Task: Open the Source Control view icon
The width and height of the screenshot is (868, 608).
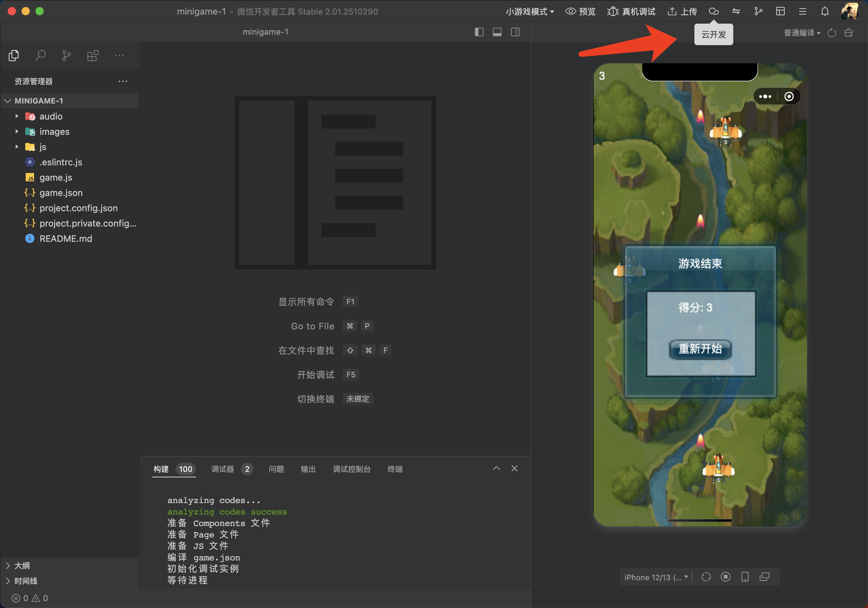Action: (x=67, y=56)
